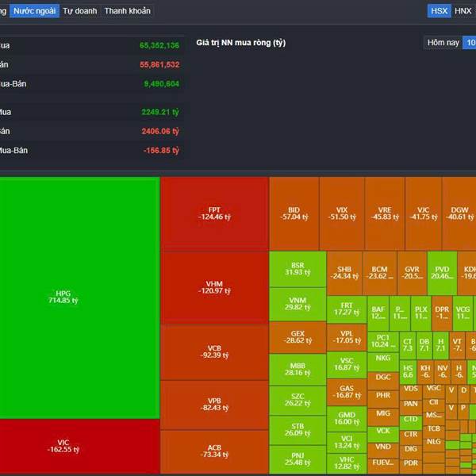Image resolution: width=476 pixels, height=476 pixels.
Task: Switch to the Nước ngoài tab
Action: pos(34,11)
